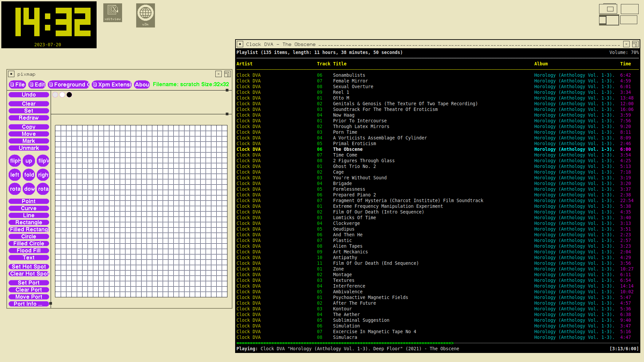This screenshot has width=644, height=362.
Task: Click the Move button
Action: pyautogui.click(x=29, y=134)
